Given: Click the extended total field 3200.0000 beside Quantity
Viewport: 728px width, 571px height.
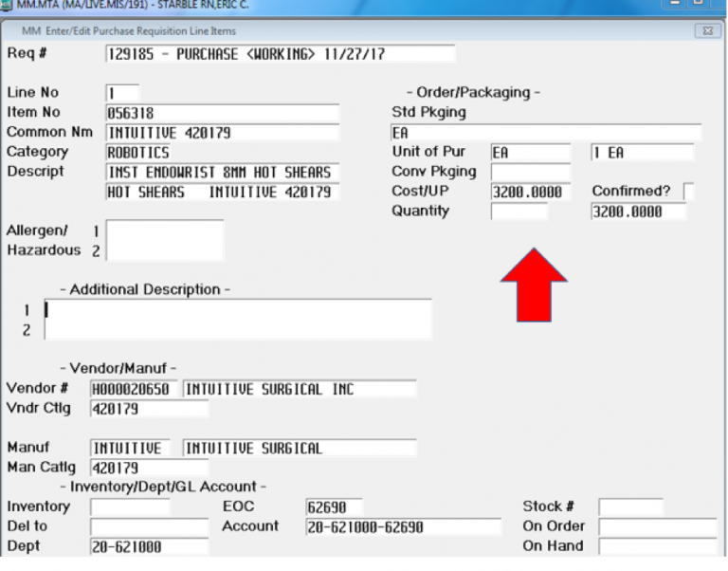Looking at the screenshot, I should pos(638,212).
